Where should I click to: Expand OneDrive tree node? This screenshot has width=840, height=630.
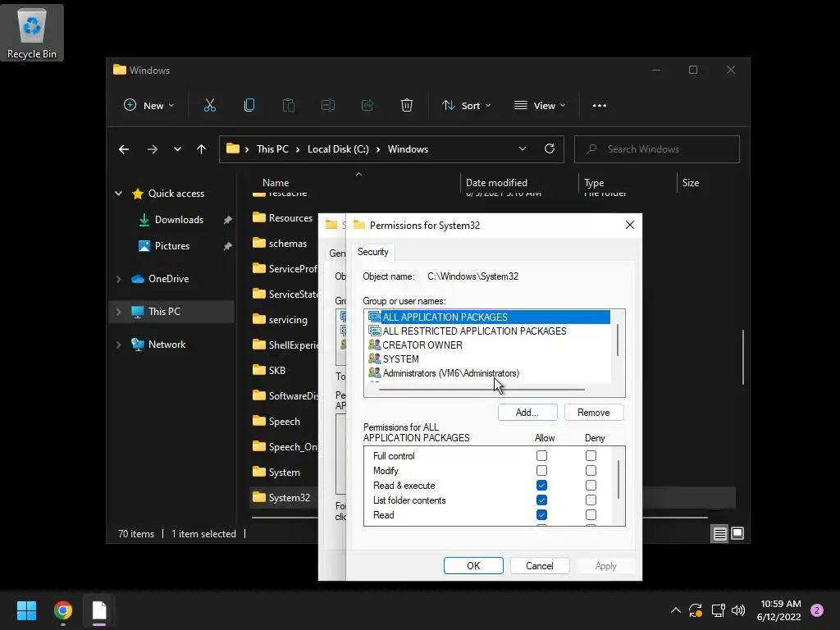click(x=118, y=279)
